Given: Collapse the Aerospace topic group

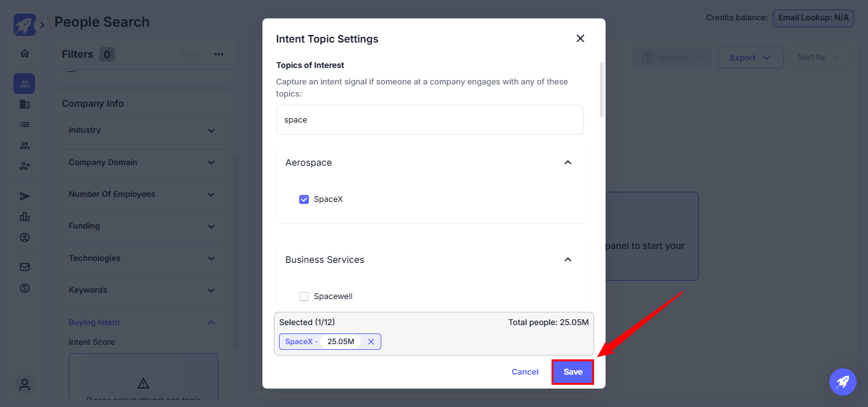Looking at the screenshot, I should click(x=568, y=163).
